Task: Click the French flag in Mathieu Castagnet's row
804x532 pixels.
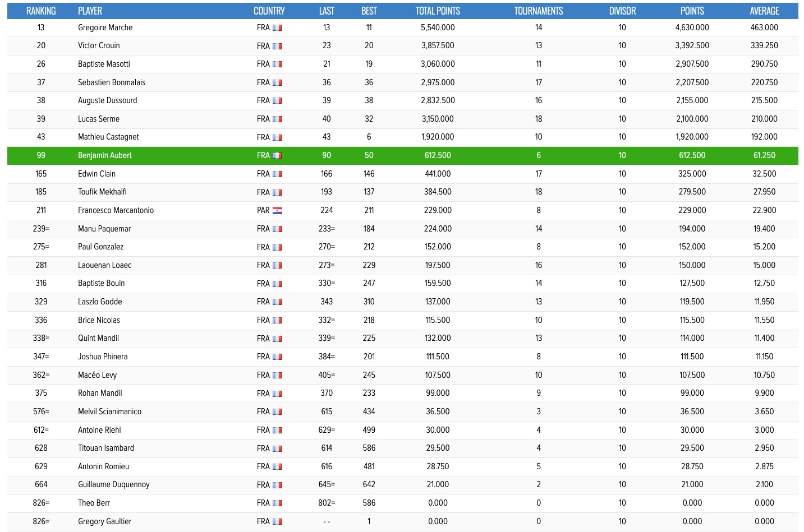Action: tap(277, 137)
